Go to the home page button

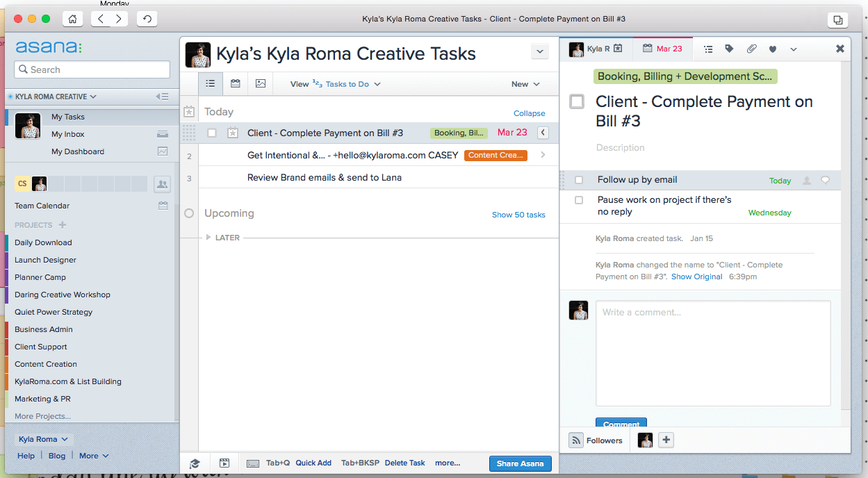[73, 19]
